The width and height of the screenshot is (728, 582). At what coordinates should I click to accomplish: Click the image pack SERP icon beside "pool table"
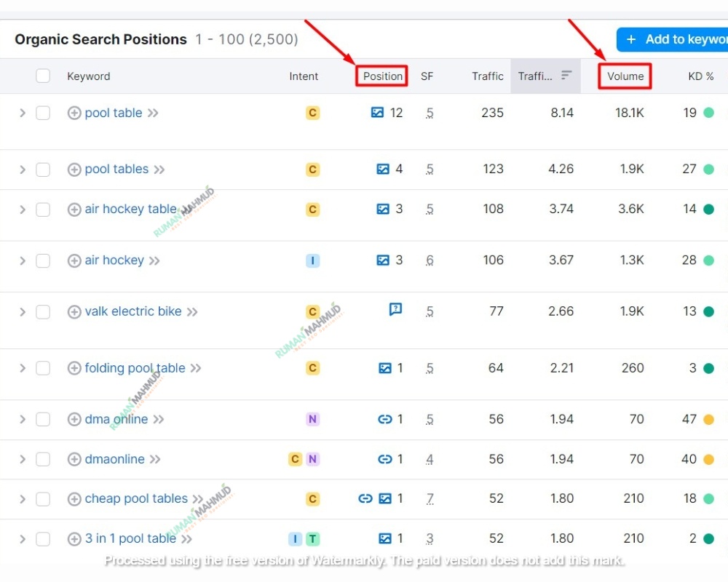pyautogui.click(x=377, y=113)
